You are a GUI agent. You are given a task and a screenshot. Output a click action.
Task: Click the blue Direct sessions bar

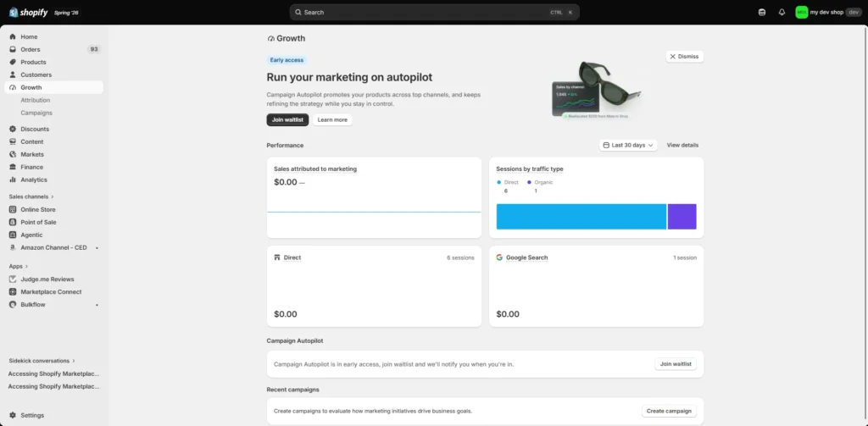[x=581, y=216]
